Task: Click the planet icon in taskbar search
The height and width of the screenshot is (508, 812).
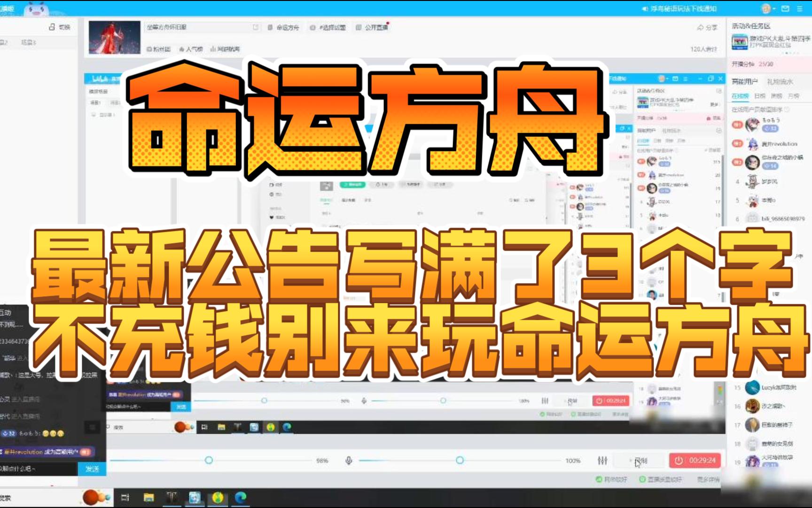Action: pyautogui.click(x=95, y=497)
